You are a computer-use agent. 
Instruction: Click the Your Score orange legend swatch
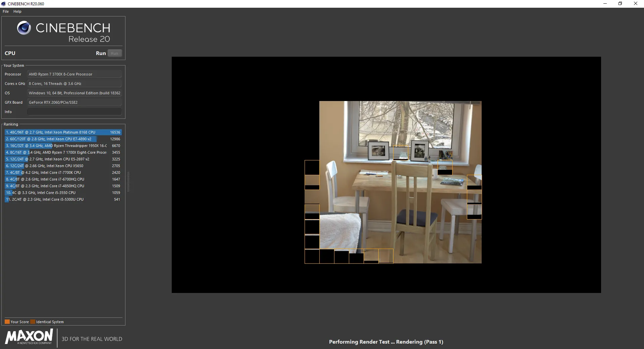click(7, 321)
